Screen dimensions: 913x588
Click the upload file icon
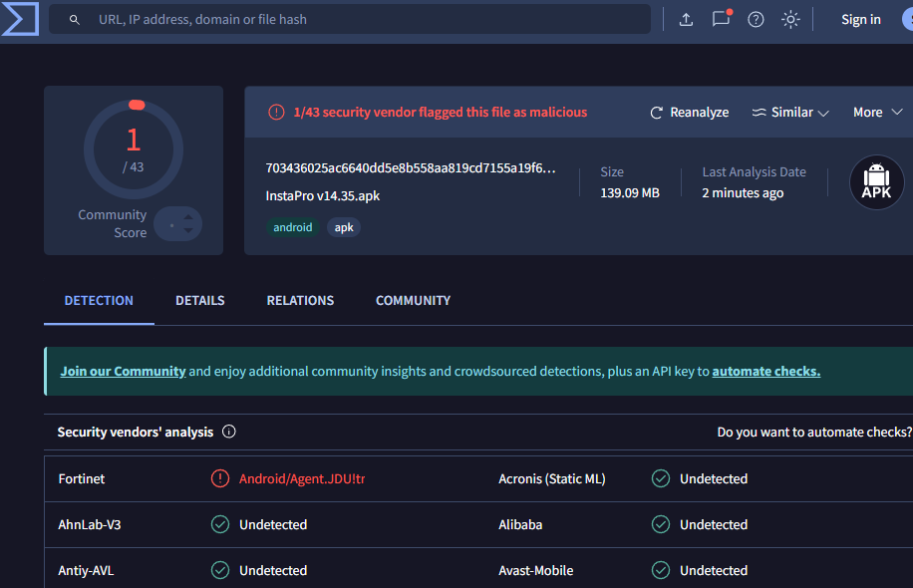click(686, 19)
